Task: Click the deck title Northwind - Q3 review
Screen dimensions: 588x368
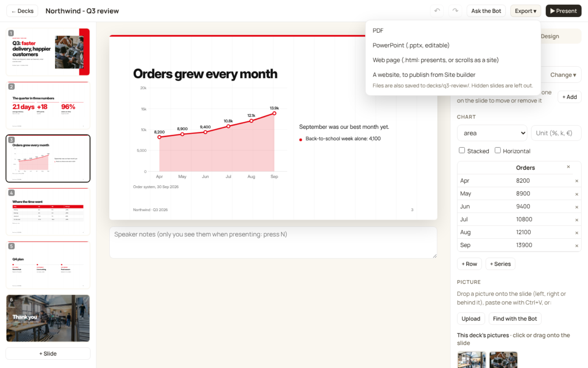Action: (x=82, y=11)
